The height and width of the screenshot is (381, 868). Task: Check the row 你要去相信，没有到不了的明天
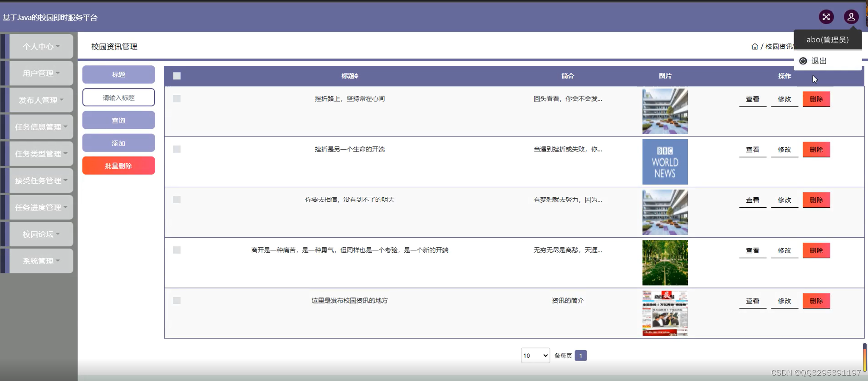177,200
